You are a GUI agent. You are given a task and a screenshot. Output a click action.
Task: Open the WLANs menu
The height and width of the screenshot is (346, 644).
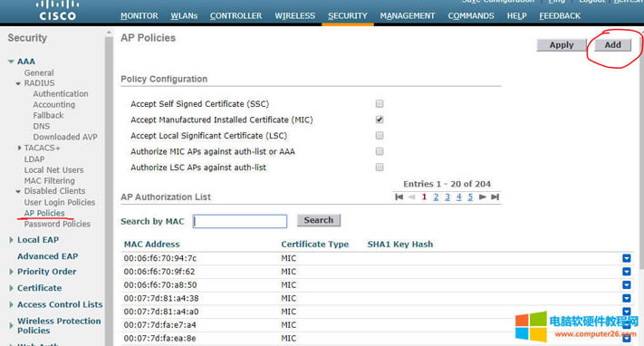(184, 15)
